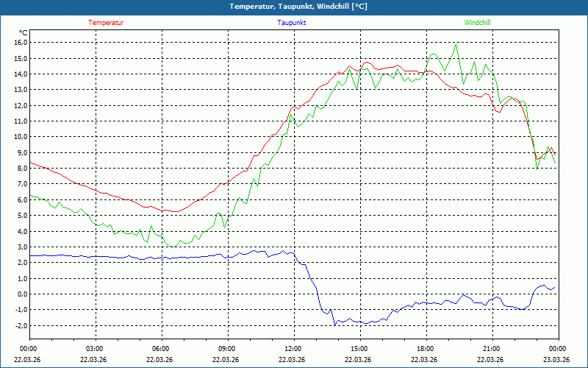Select the red Temperatur legend label
The width and height of the screenshot is (588, 368).
pyautogui.click(x=106, y=23)
